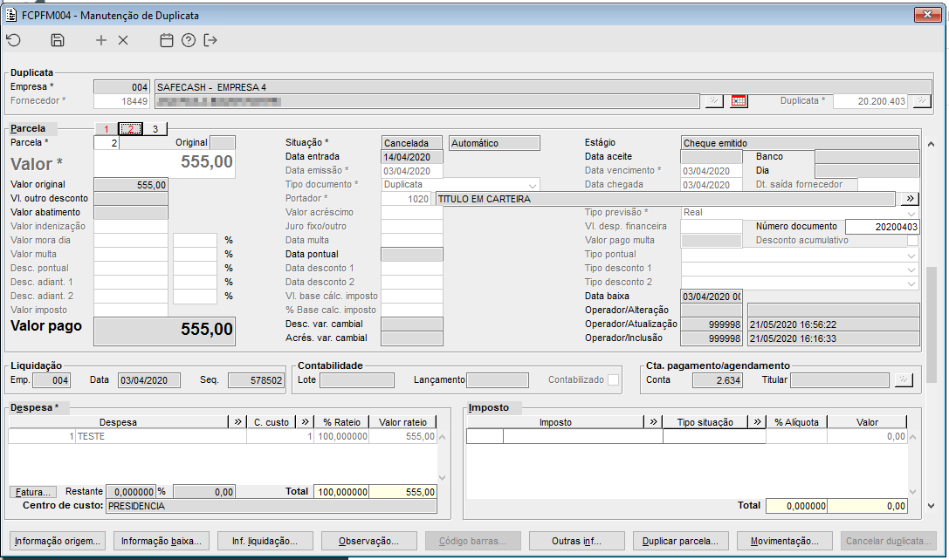Click the Liquidação Data field 03/04/2020

pyautogui.click(x=149, y=380)
